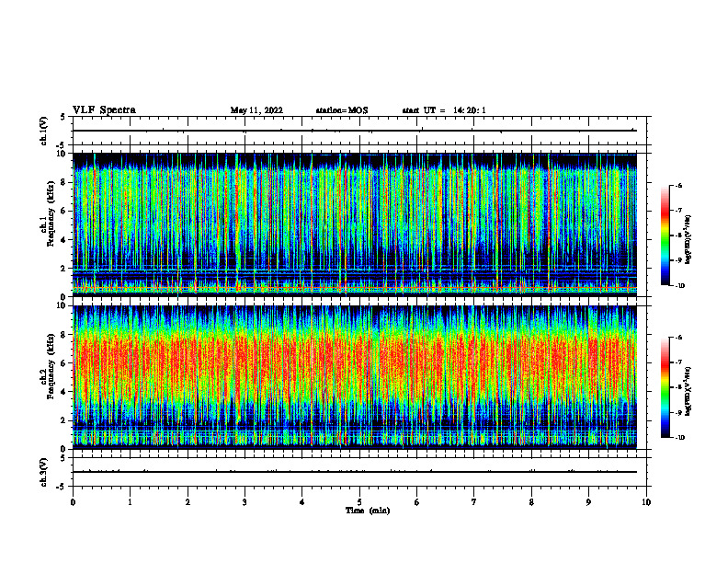Click time axis tick label "9"
The width and height of the screenshot is (728, 563).
(588, 502)
